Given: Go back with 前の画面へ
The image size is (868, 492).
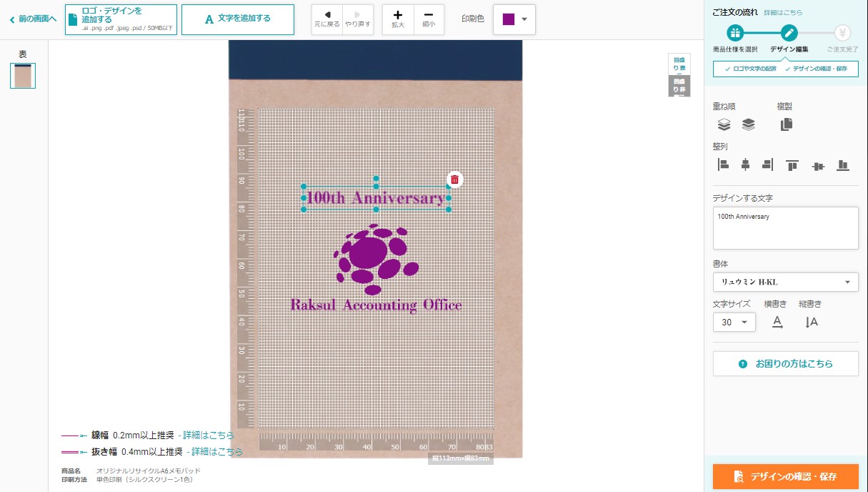Looking at the screenshot, I should 33,19.
